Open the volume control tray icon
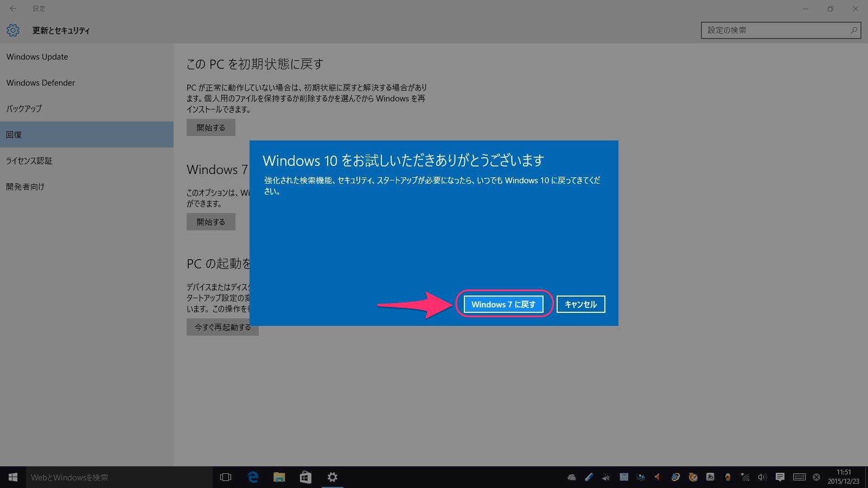The image size is (868, 488). [762, 477]
